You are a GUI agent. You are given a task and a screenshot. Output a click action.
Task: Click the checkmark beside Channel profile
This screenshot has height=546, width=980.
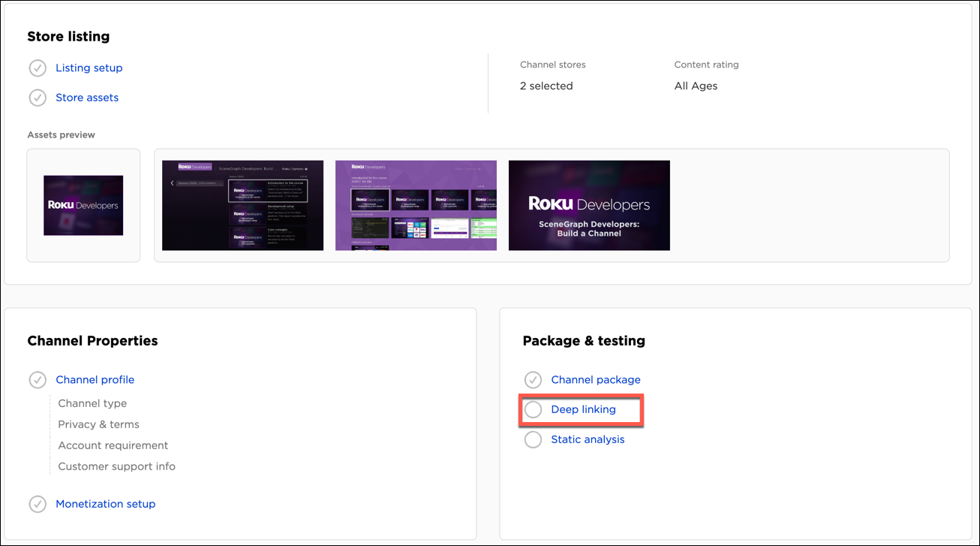(x=38, y=380)
